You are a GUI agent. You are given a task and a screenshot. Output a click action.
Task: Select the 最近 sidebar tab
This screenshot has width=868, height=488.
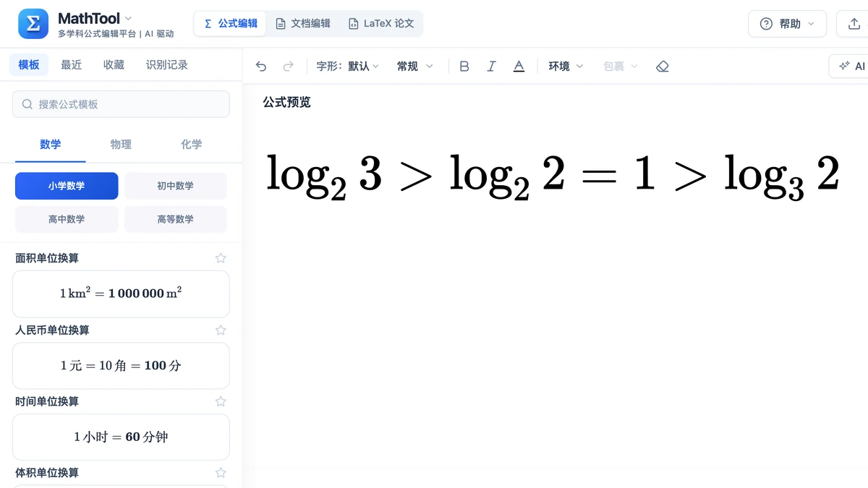coord(72,65)
